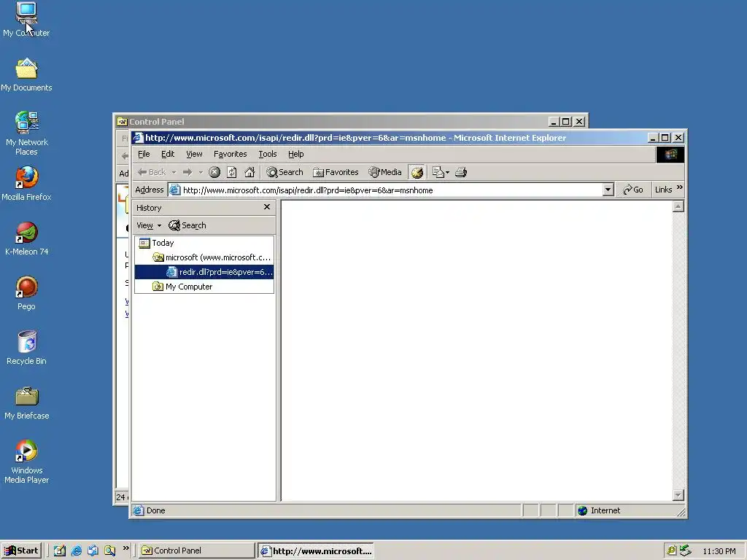Click the Mail toolbar icon

438,172
